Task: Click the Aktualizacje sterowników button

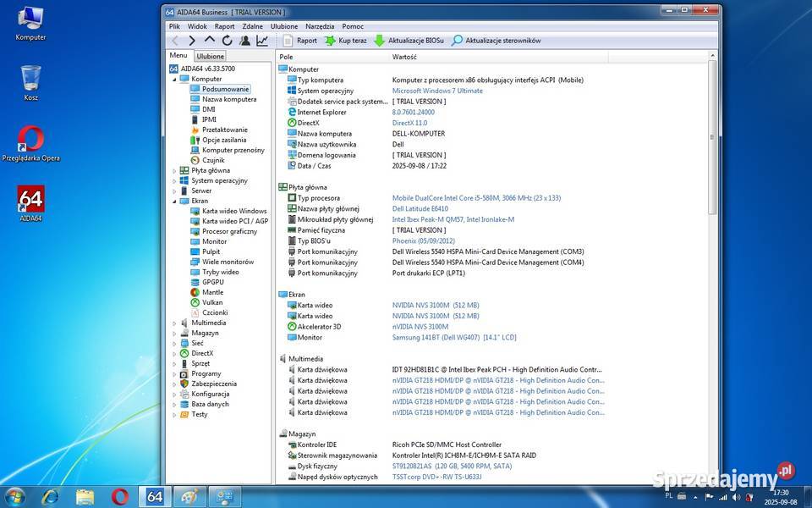Action: pyautogui.click(x=496, y=41)
